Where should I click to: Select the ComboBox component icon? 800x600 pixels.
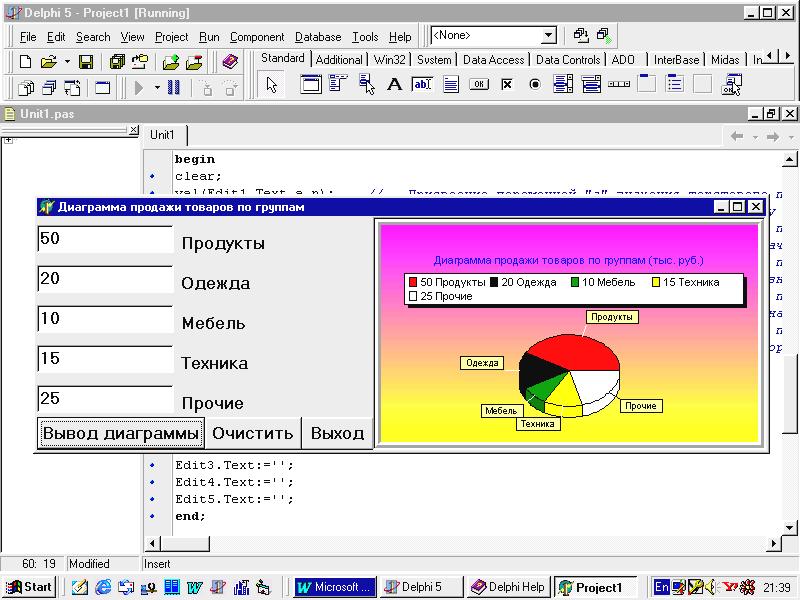tap(591, 84)
